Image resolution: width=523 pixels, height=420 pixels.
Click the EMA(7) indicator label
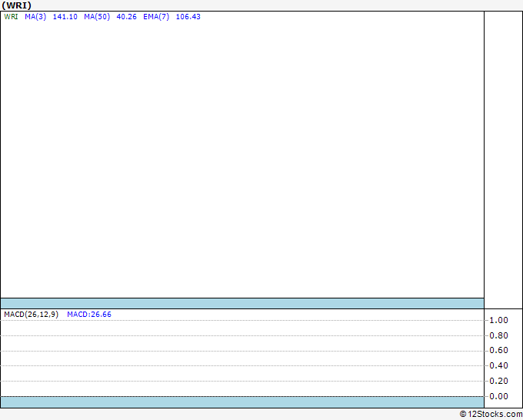pyautogui.click(x=156, y=17)
